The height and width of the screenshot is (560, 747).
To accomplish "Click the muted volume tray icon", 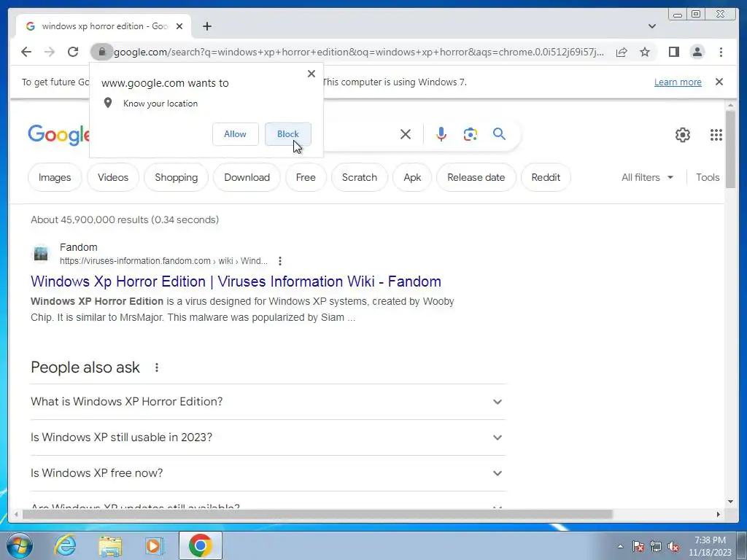I will click(673, 546).
